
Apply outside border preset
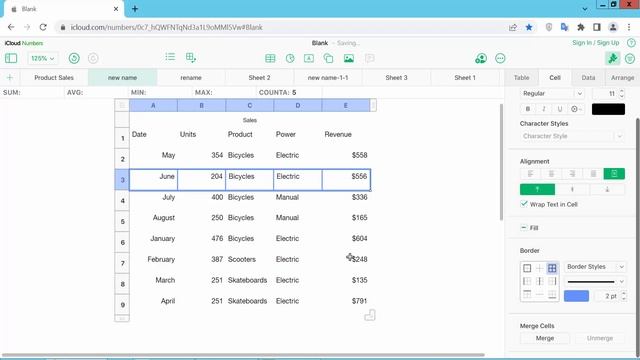point(527,268)
